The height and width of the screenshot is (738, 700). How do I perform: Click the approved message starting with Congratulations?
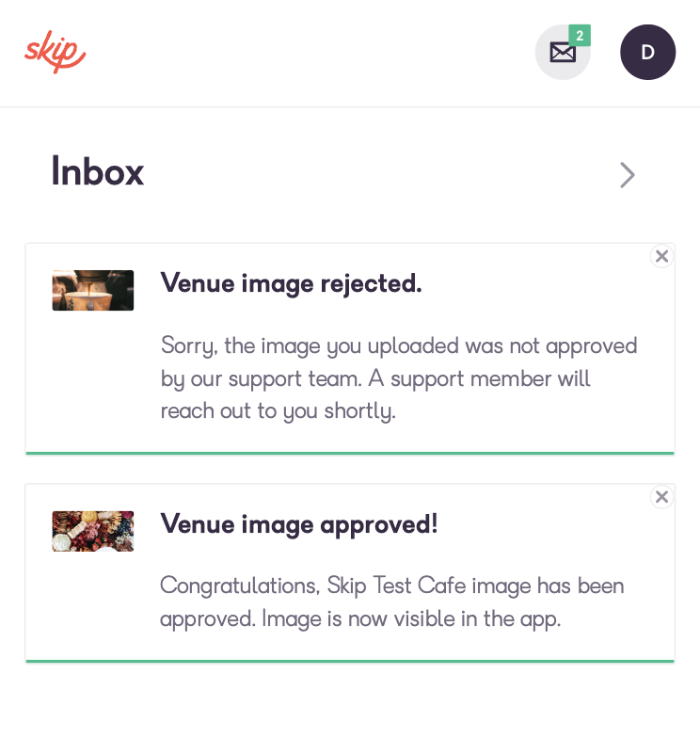(x=391, y=602)
